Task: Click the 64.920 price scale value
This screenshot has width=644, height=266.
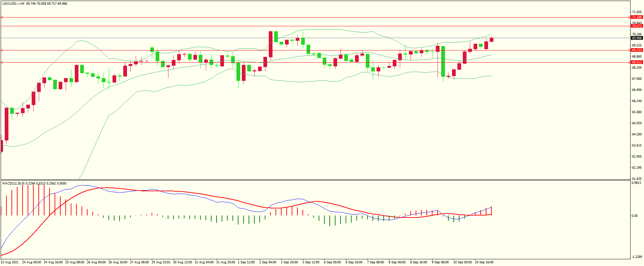Action: (637, 123)
